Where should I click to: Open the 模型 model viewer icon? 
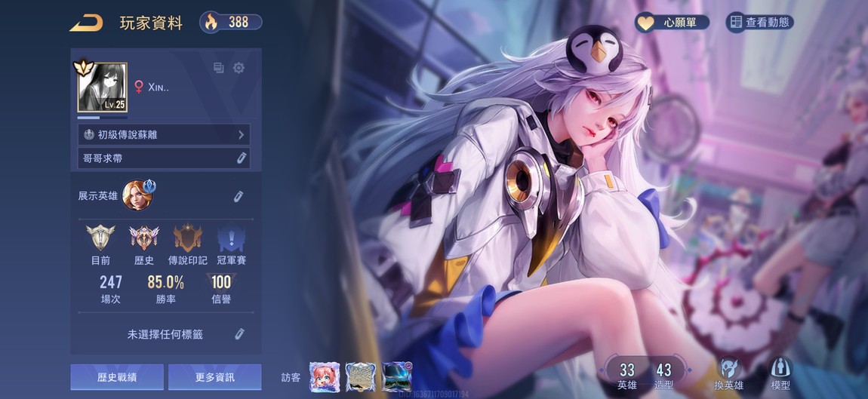780,372
